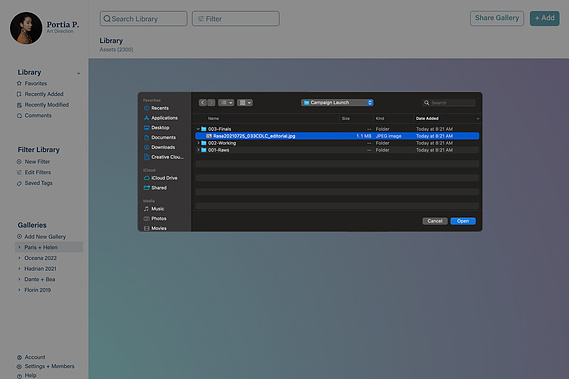Click the Share Gallery button
Viewport: 569px width, 379px height.
497,18
